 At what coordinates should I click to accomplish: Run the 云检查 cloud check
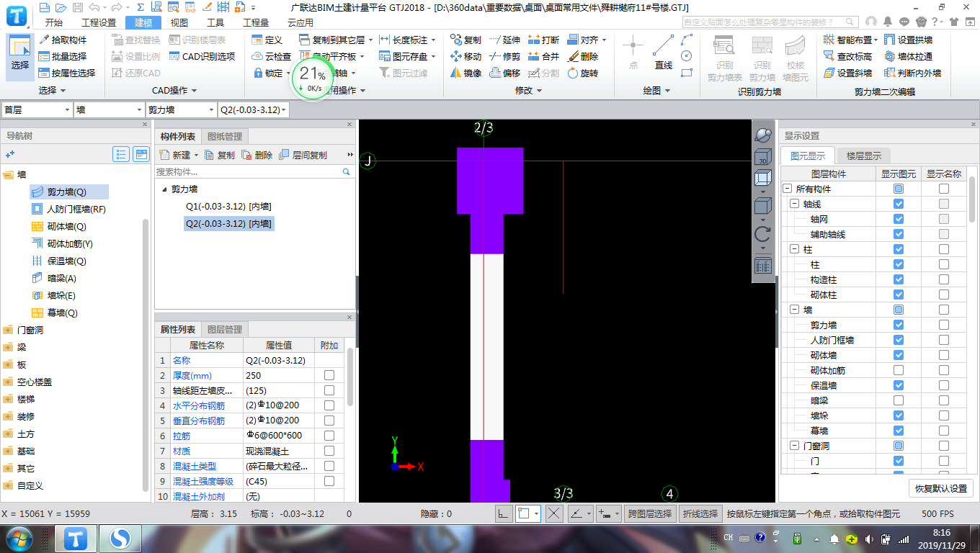[x=272, y=56]
